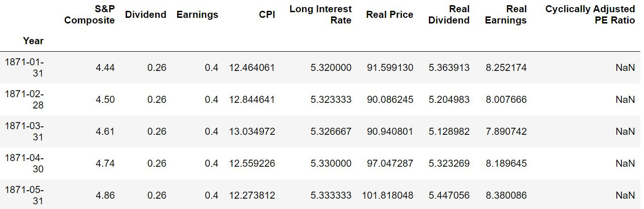Click the Real Price value 101.818048
The height and width of the screenshot is (209, 644).
pos(388,195)
